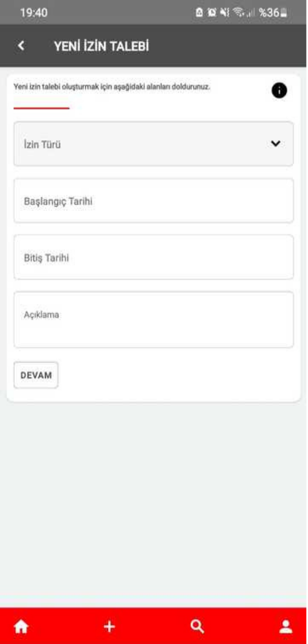Open the İzin Türü dropdown field
The height and width of the screenshot is (644, 308).
(x=153, y=144)
